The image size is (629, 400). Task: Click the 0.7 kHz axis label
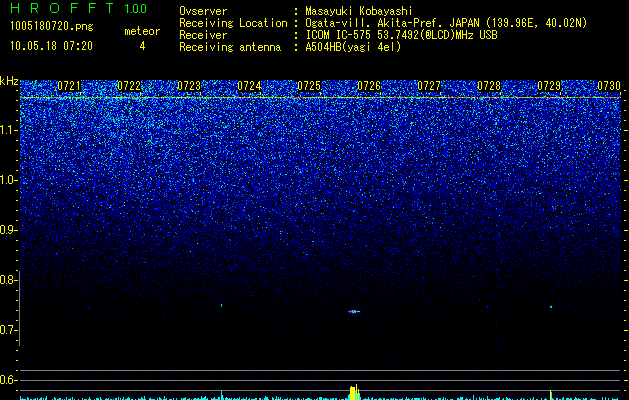pyautogui.click(x=9, y=330)
